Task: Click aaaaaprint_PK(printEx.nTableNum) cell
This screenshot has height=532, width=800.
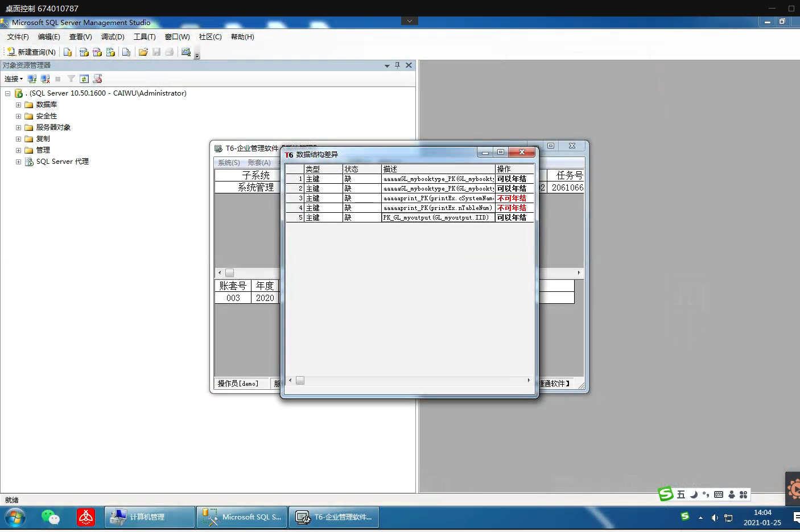Action: [x=438, y=208]
